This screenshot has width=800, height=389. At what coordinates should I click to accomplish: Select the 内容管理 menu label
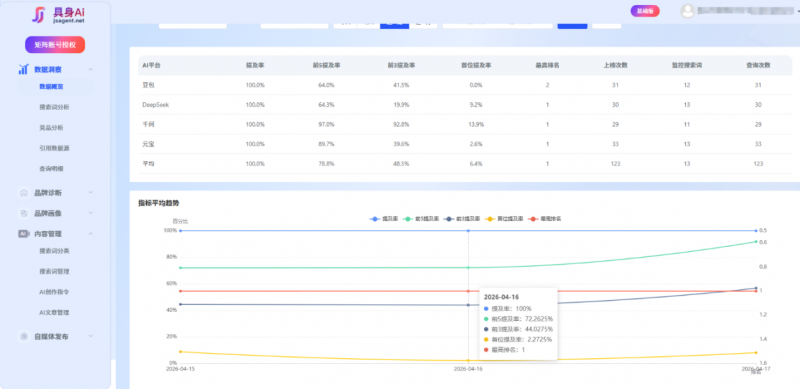[x=48, y=234]
